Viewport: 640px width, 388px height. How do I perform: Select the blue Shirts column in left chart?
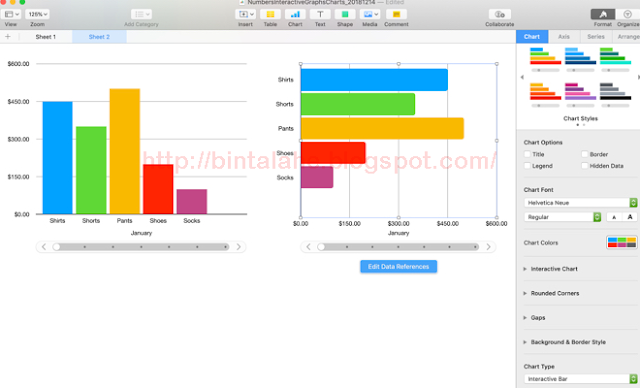(x=58, y=157)
